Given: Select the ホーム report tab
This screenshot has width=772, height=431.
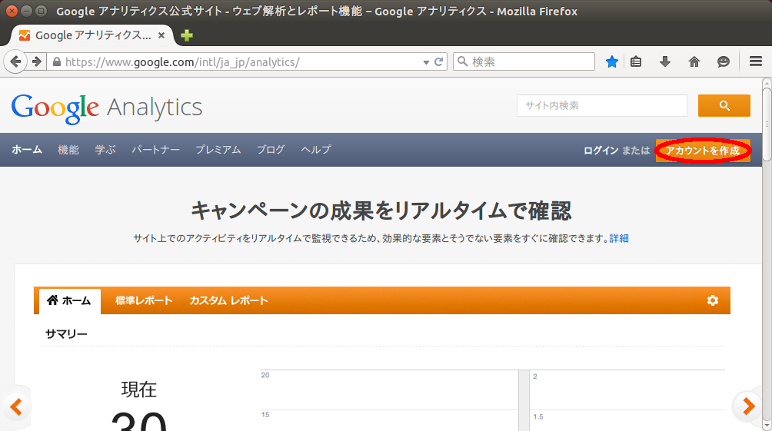Looking at the screenshot, I should coord(69,300).
